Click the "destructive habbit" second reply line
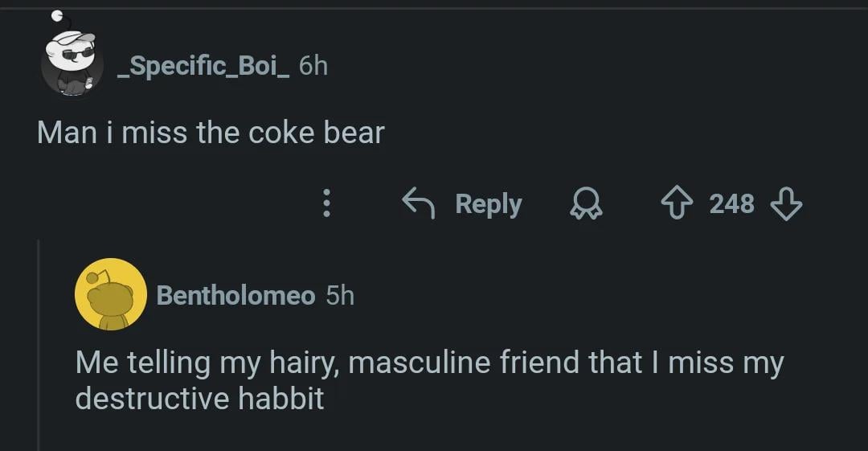Viewport: 868px width, 451px height. 199,399
